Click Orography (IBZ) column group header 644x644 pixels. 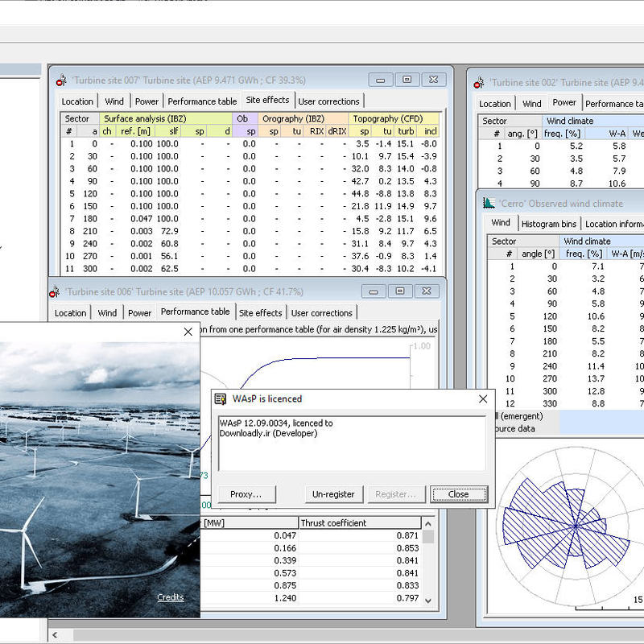[x=303, y=118]
